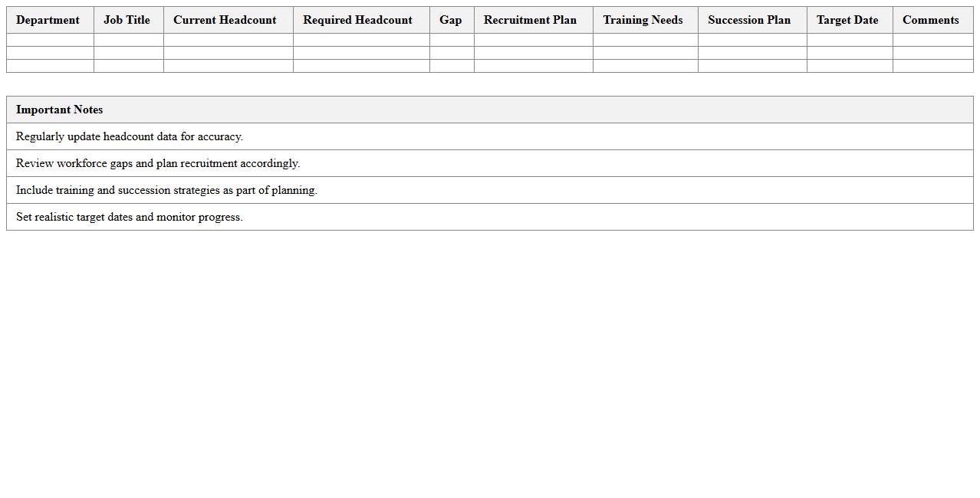Click the Important Notes heading
Viewport: 980px width, 498px height.
click(60, 110)
